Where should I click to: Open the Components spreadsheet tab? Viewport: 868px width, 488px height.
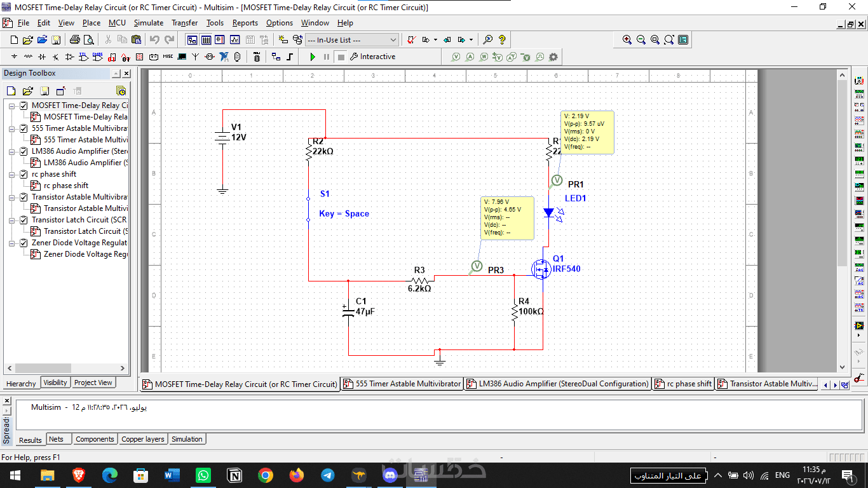click(95, 439)
